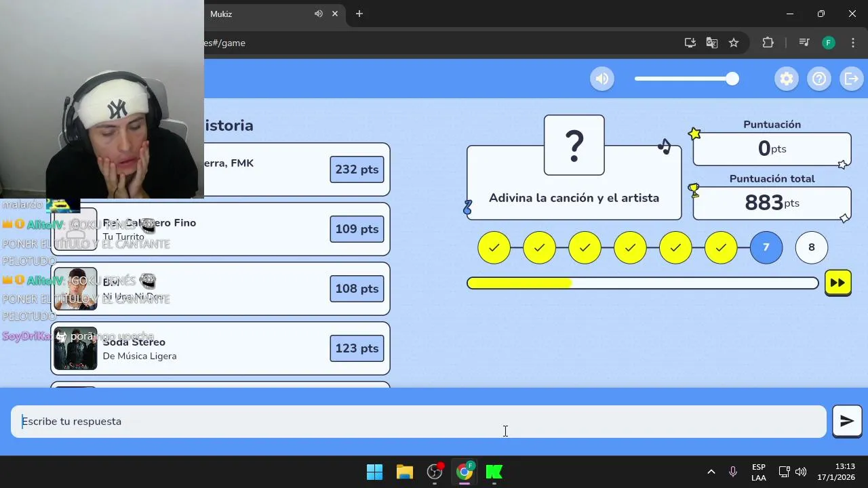Open the taskbar clock and date
This screenshot has height=488, width=868.
(x=836, y=472)
